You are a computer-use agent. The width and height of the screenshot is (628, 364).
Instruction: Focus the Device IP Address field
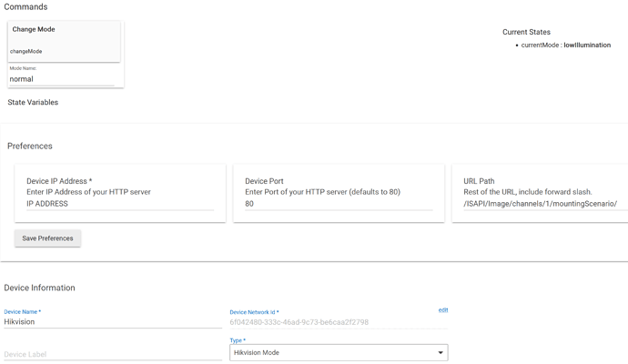(119, 204)
